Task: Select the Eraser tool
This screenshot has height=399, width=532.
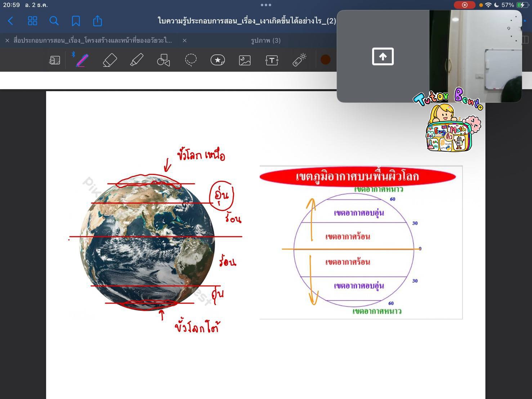Action: pyautogui.click(x=109, y=60)
